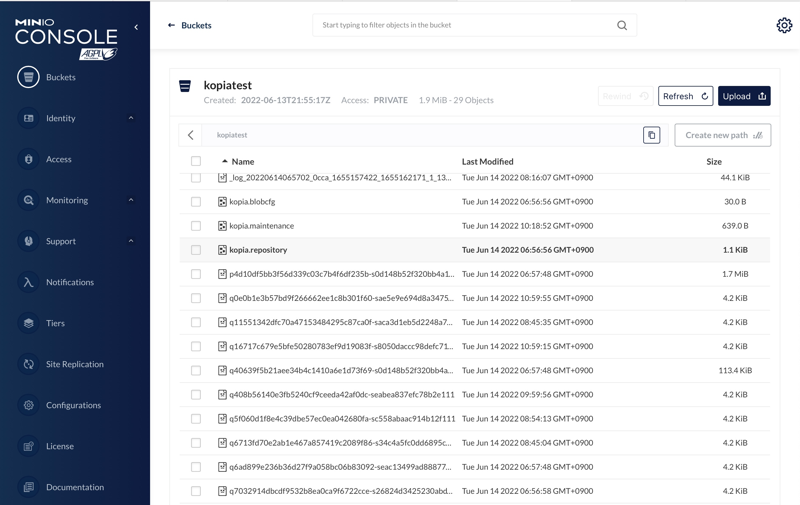Expand the Monitoring menu chevron
Image resolution: width=800 pixels, height=505 pixels.
pyautogui.click(x=131, y=200)
